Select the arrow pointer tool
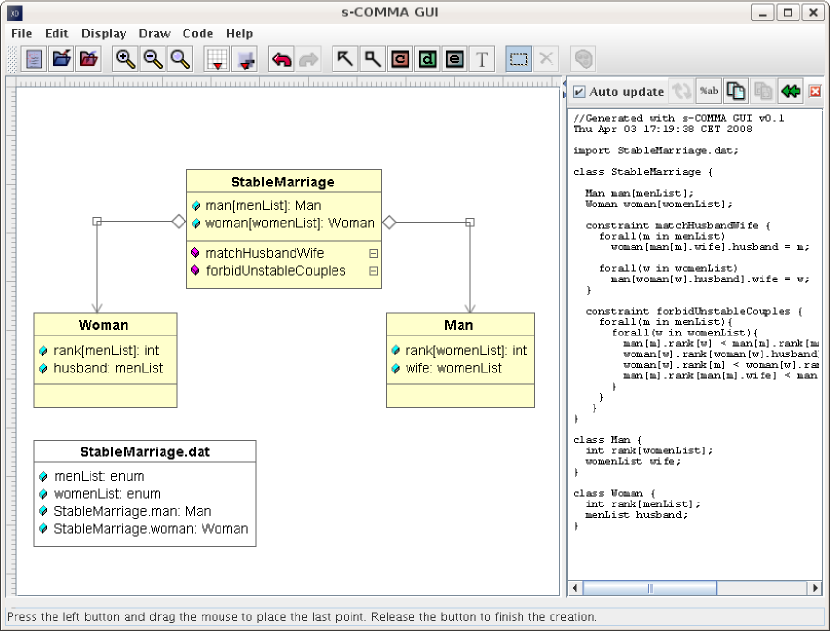830x631 pixels. point(345,59)
